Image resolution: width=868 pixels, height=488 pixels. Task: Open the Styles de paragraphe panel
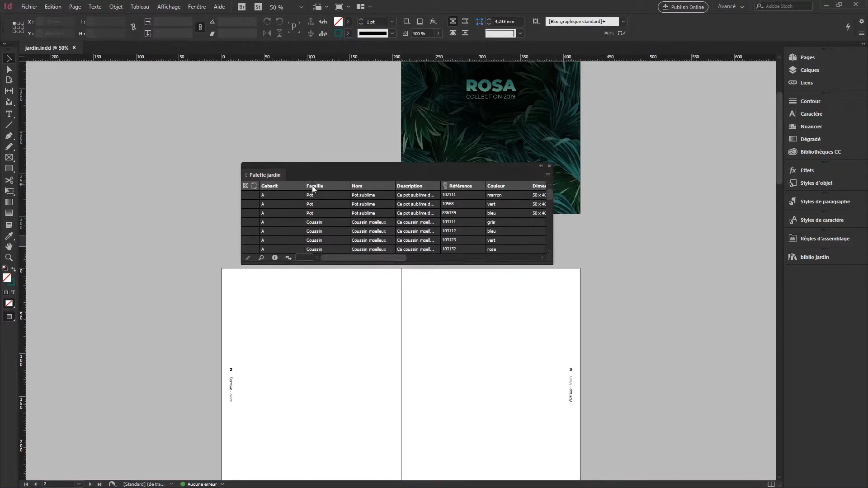tap(826, 202)
